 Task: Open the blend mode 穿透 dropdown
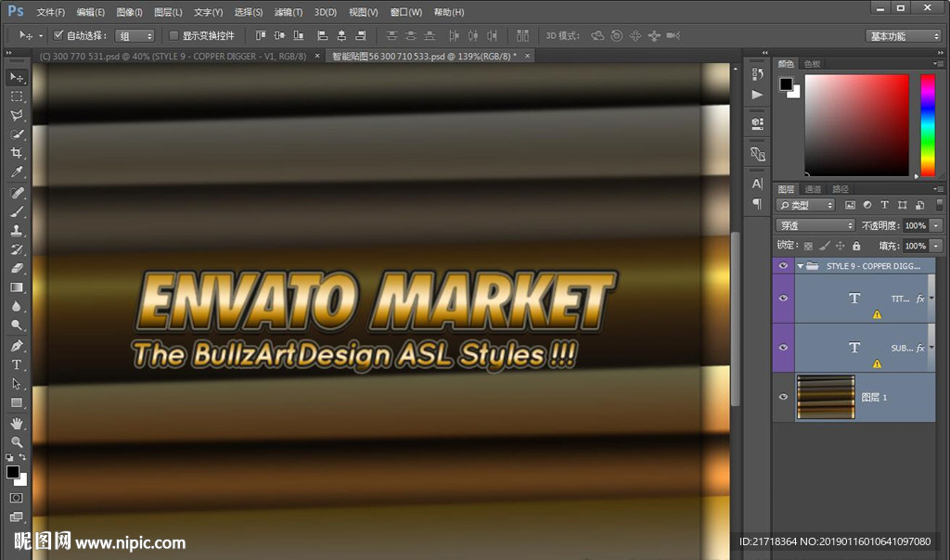tap(815, 225)
